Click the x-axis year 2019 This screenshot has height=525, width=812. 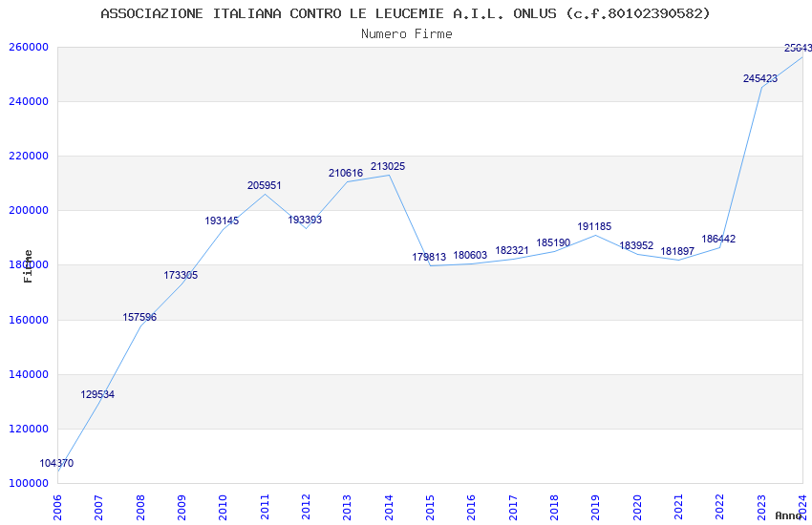coord(596,508)
